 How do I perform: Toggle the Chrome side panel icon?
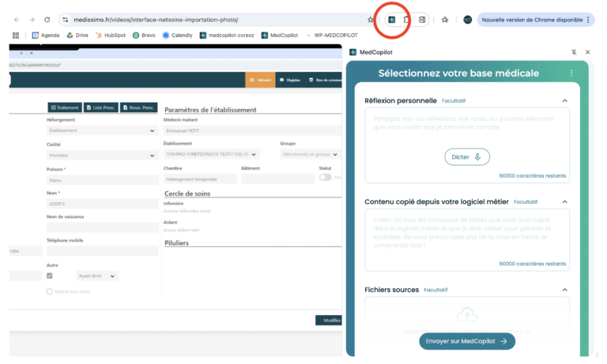tap(422, 20)
